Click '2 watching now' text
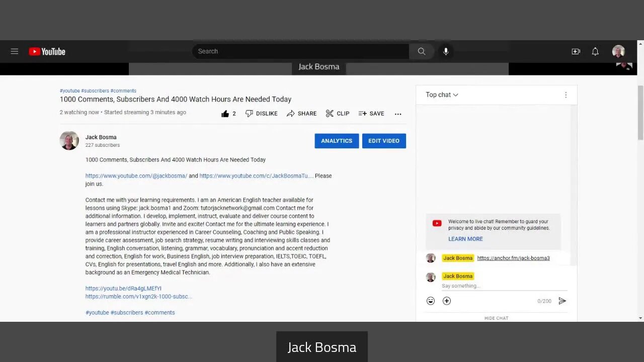Viewport: 644px width, 362px height. click(x=79, y=113)
